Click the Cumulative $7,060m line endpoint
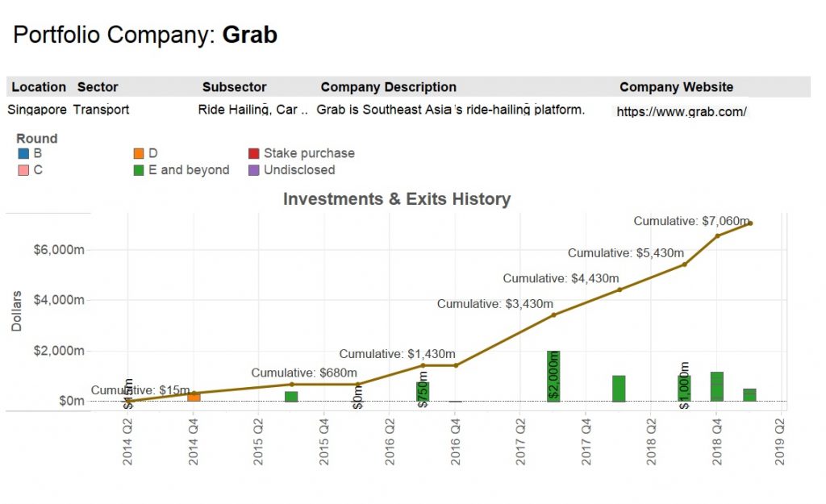This screenshot has height=504, width=826. click(x=750, y=223)
